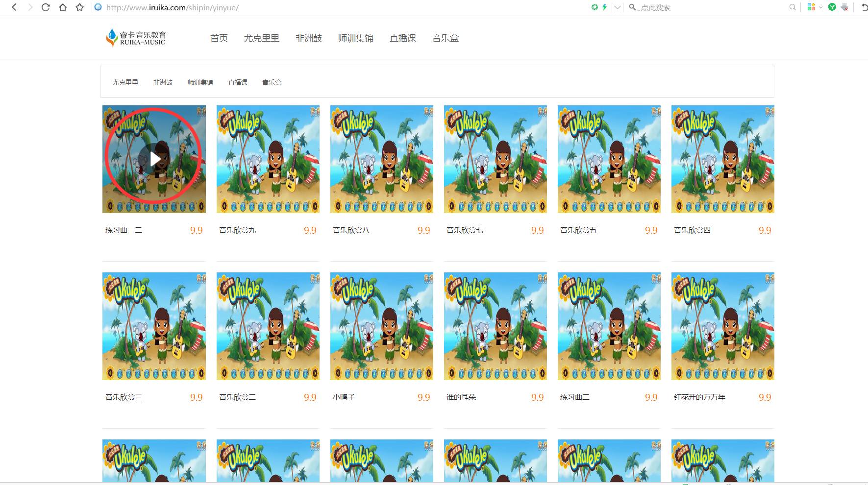This screenshot has height=485, width=868.
Task: Click the 音乐欣赏七 title link
Action: click(465, 230)
